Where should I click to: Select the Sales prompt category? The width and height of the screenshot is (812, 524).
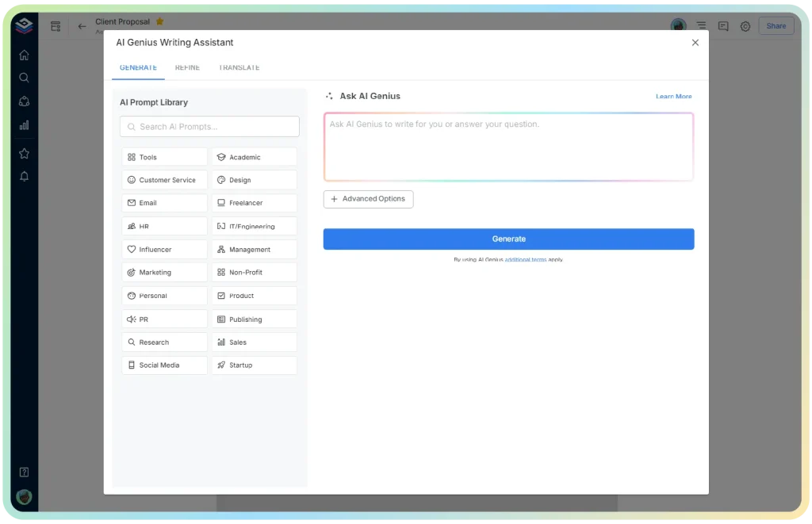click(255, 342)
